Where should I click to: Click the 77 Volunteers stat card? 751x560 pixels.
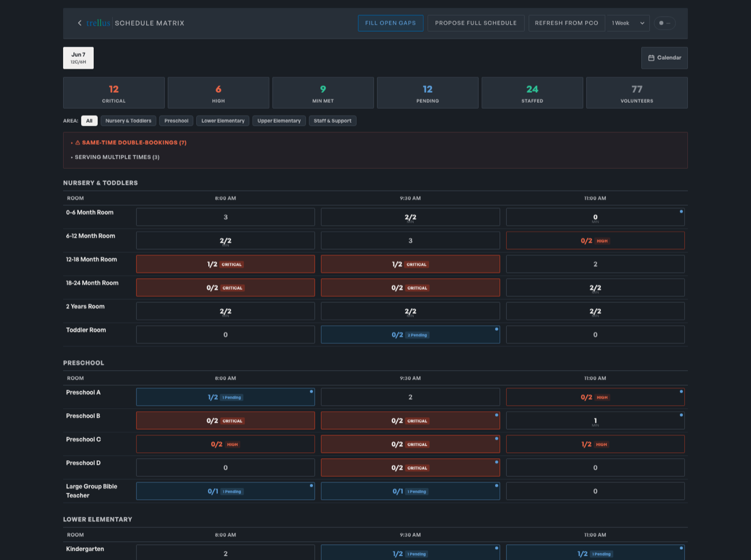pos(637,93)
